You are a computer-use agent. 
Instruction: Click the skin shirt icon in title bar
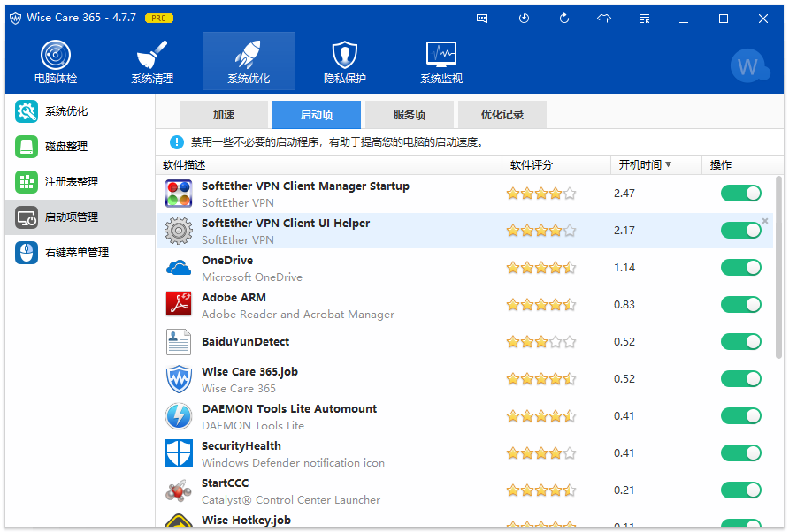coord(604,19)
